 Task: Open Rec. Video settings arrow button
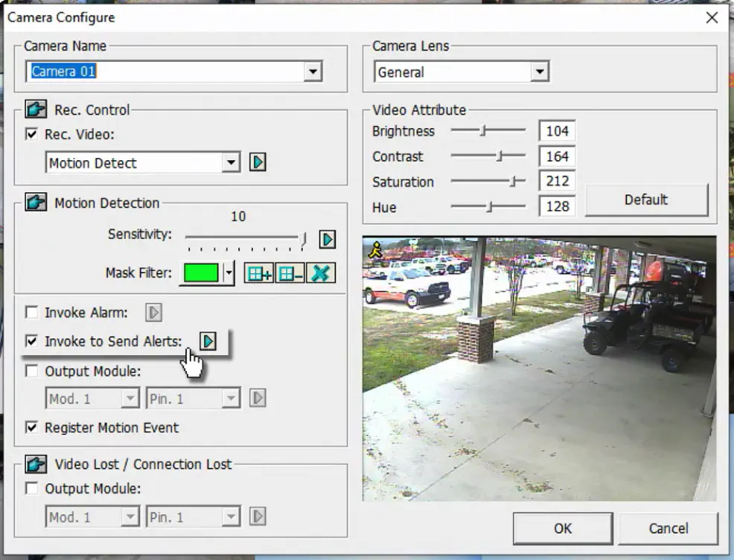click(258, 162)
